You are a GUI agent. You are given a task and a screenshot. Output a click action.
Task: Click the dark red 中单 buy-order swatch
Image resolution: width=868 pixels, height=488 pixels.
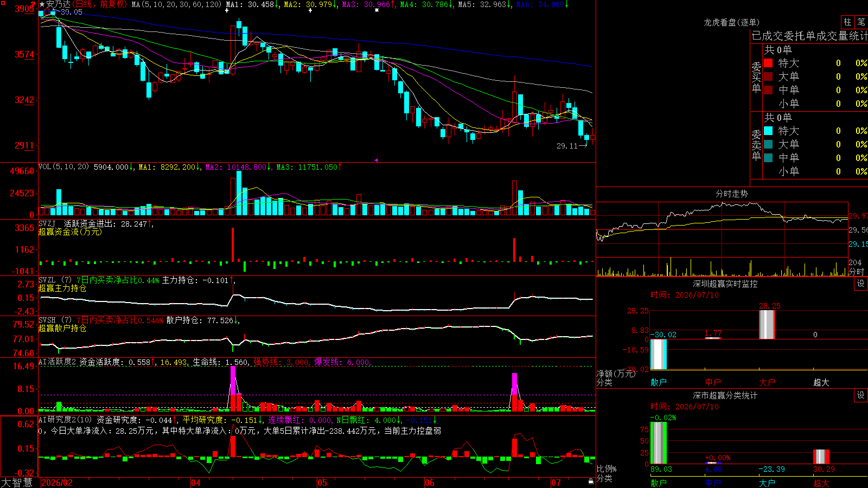point(768,90)
